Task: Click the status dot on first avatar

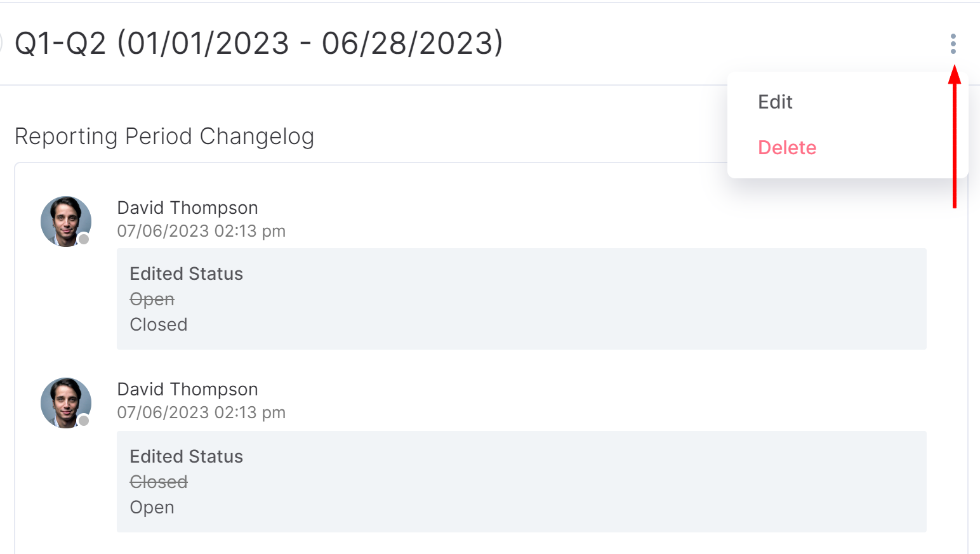Action: pyautogui.click(x=84, y=239)
